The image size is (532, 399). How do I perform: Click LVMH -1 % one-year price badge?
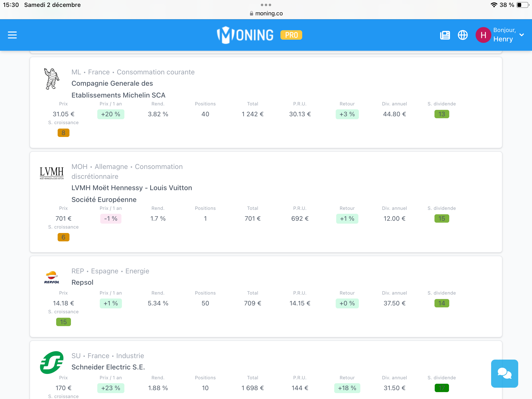(111, 219)
